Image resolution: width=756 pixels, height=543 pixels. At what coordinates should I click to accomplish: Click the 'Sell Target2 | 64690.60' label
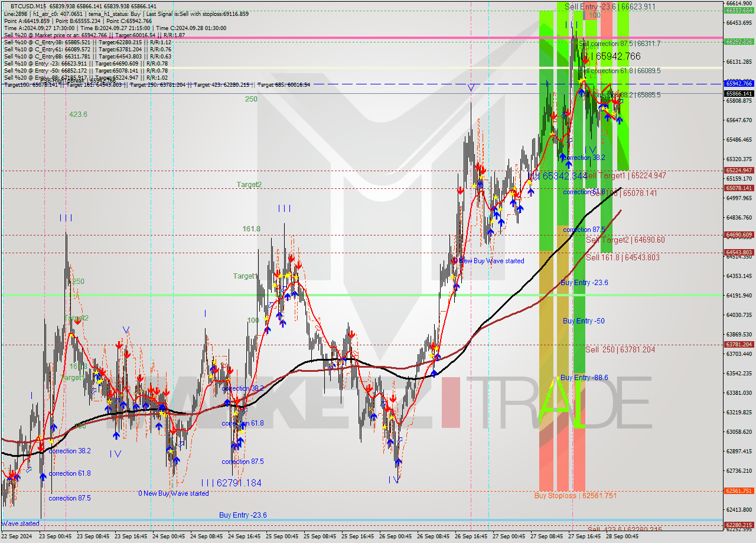625,240
